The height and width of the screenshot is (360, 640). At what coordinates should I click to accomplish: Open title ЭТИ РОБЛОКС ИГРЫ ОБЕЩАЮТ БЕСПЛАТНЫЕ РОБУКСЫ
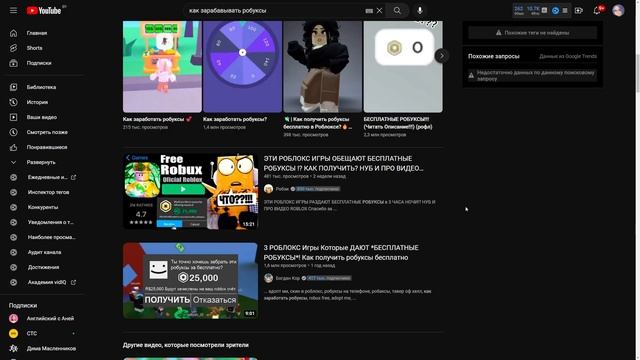344,163
